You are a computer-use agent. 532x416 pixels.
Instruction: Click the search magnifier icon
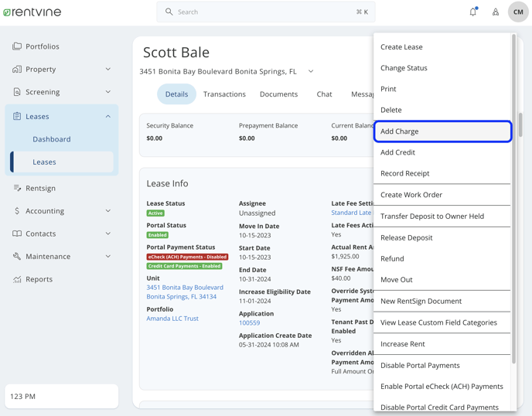pos(169,12)
